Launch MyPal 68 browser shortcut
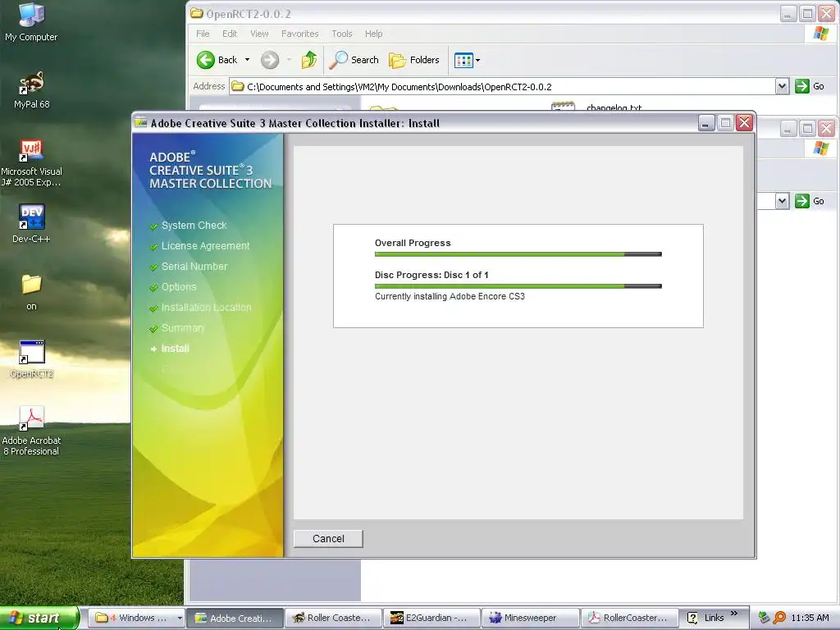This screenshot has height=630, width=840. (31, 89)
